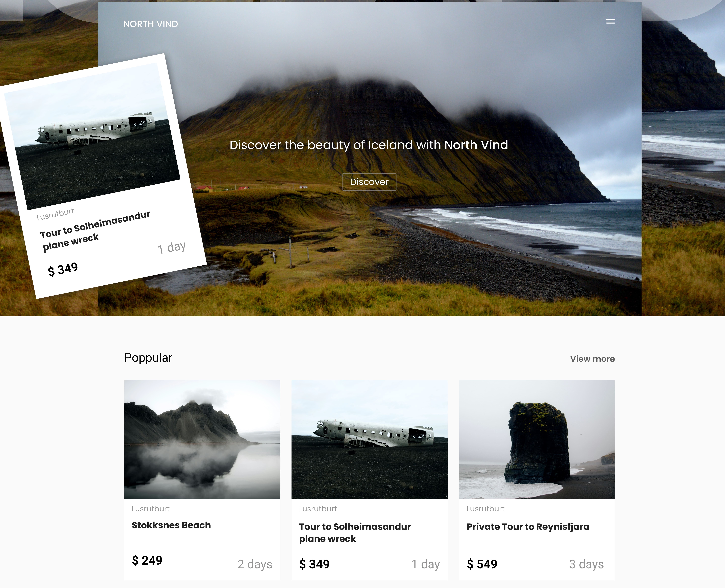Click the $ 249 price label

pyautogui.click(x=147, y=561)
